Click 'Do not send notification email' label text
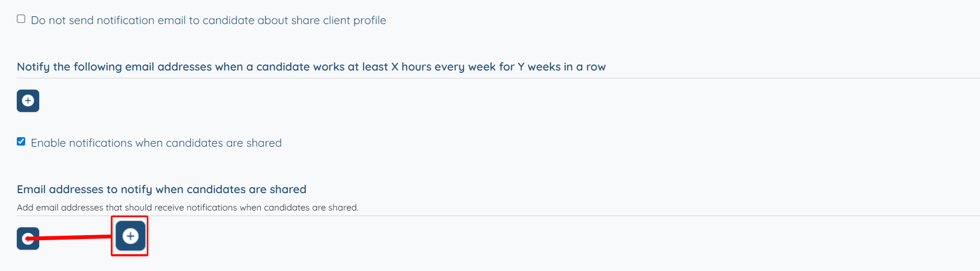The image size is (980, 271). 208,21
